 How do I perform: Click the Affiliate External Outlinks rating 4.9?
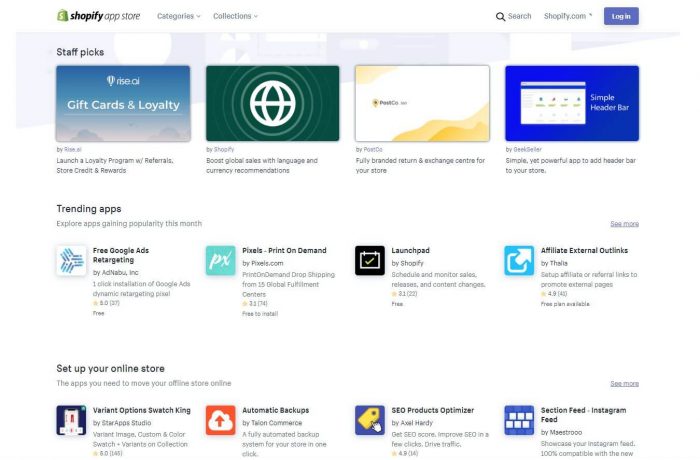pos(554,294)
